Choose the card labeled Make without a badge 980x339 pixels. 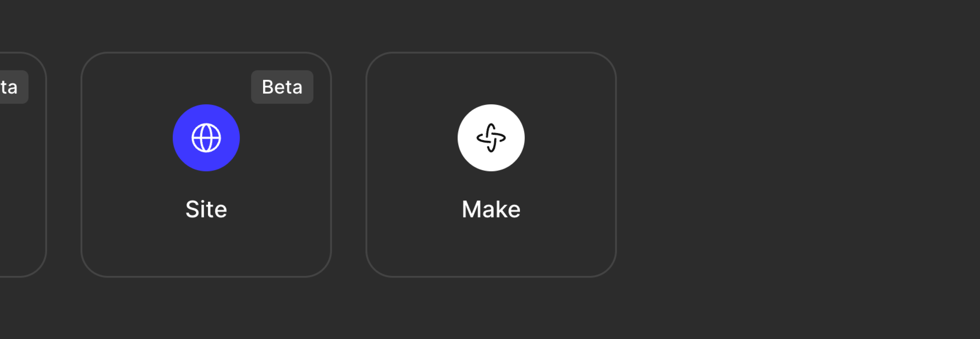[491, 164]
